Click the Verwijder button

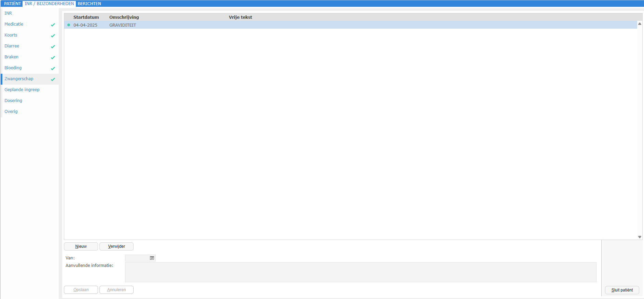tap(117, 246)
